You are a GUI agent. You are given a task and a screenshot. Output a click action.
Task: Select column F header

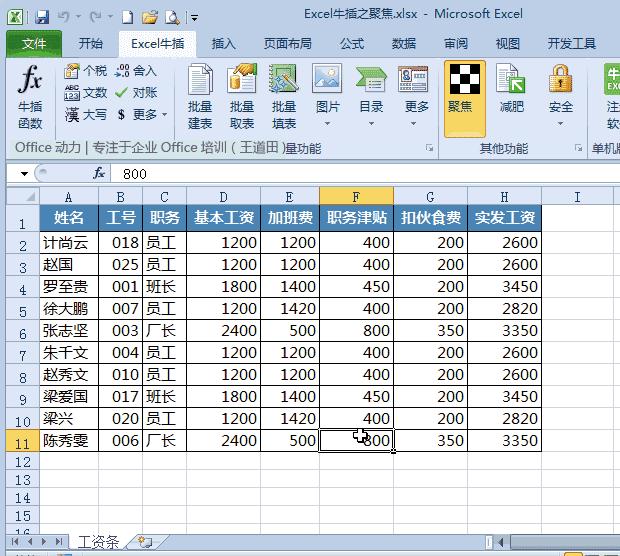(356, 197)
